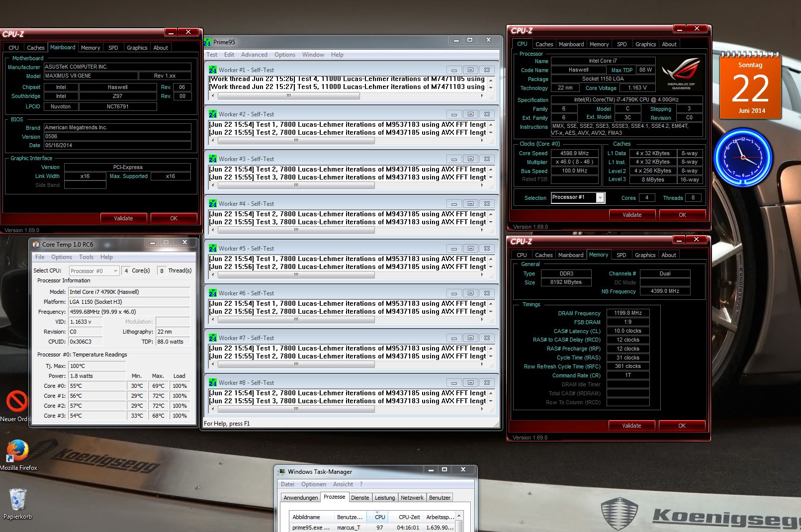Click the BIOS Version field showing 0506
The image size is (801, 532).
[117, 137]
